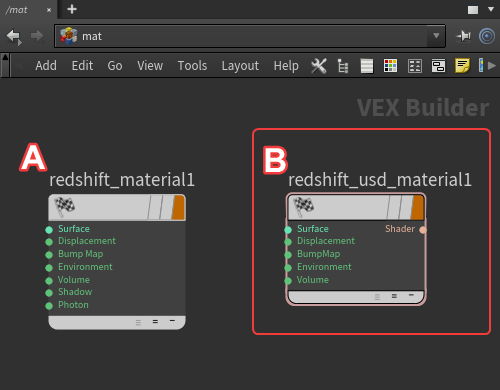Click Environment input of redshift_usd_material1
The image size is (500, 390).
288,268
